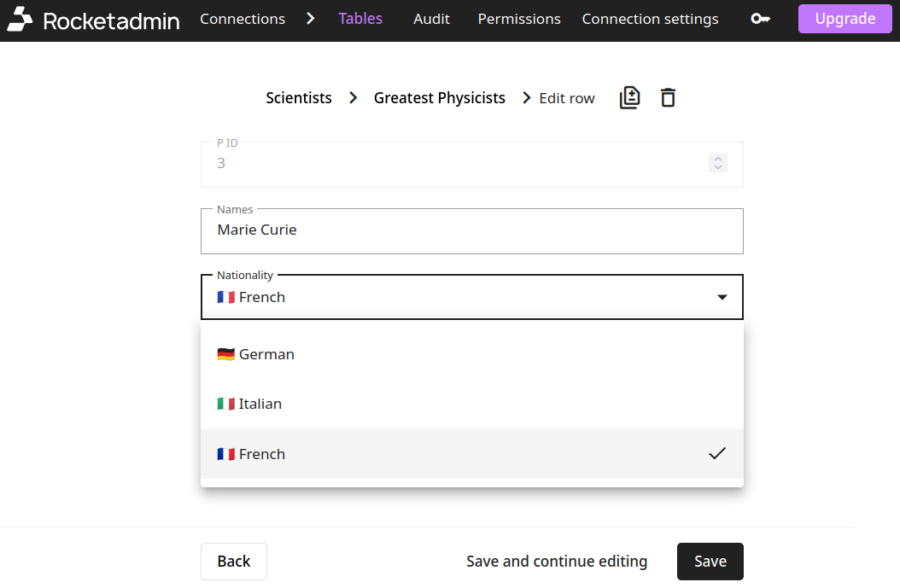
Task: Click the Rocketadmin brand name
Action: (111, 21)
